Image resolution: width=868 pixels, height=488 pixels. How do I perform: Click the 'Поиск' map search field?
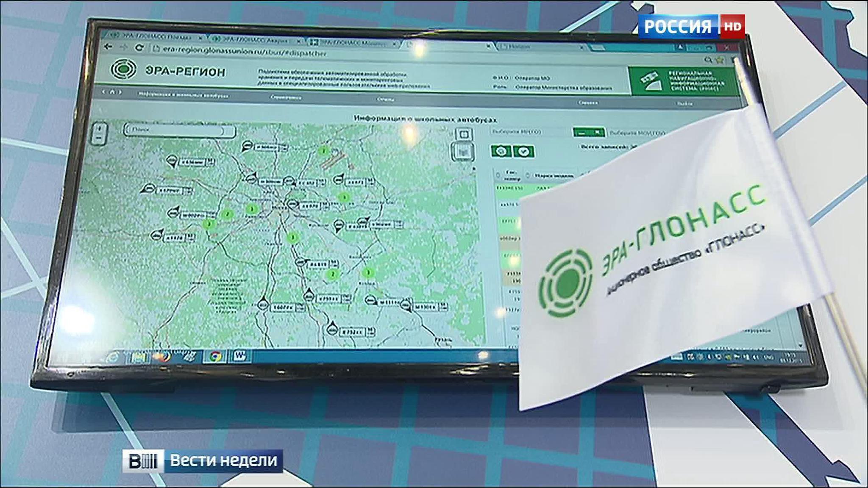179,130
